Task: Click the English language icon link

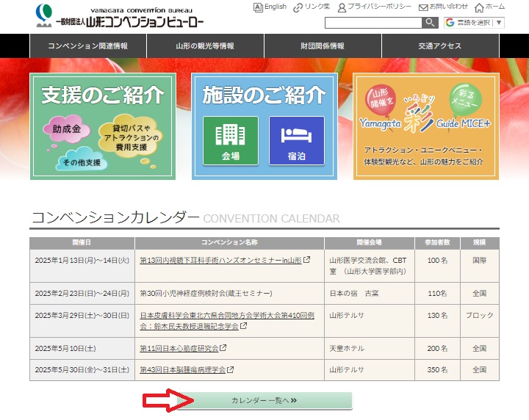Action: pyautogui.click(x=258, y=7)
